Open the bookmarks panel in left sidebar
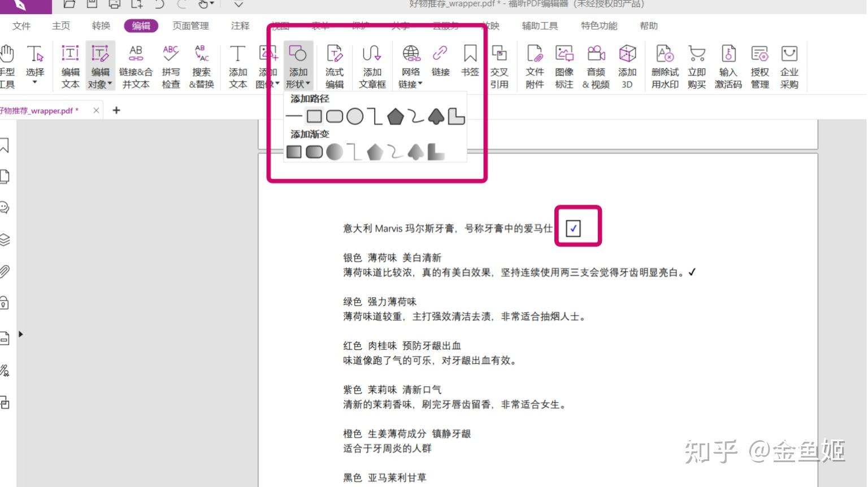Image resolution: width=868 pixels, height=487 pixels. click(5, 145)
